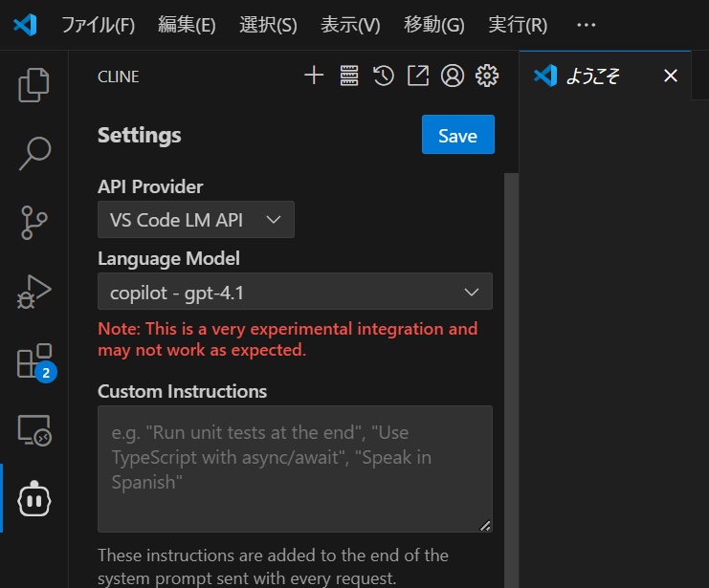Open the Language Model dropdown

point(295,292)
